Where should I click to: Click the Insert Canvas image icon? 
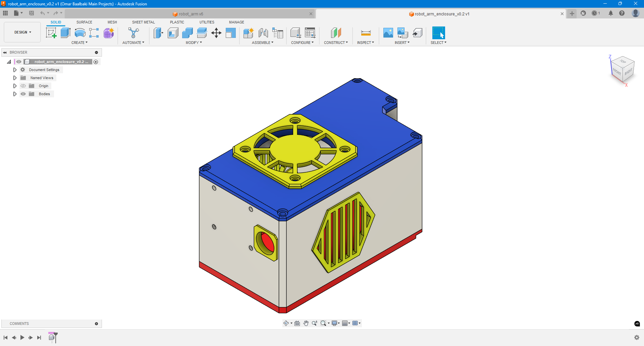tap(388, 33)
